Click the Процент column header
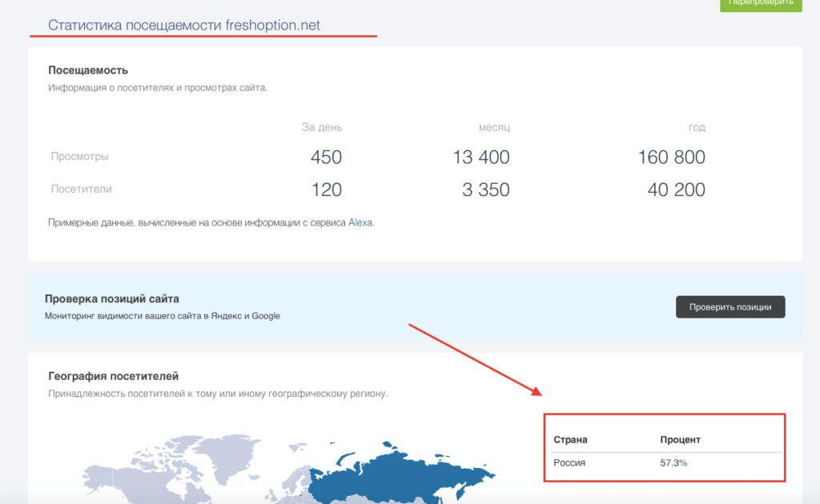This screenshot has width=820, height=504. 680,440
